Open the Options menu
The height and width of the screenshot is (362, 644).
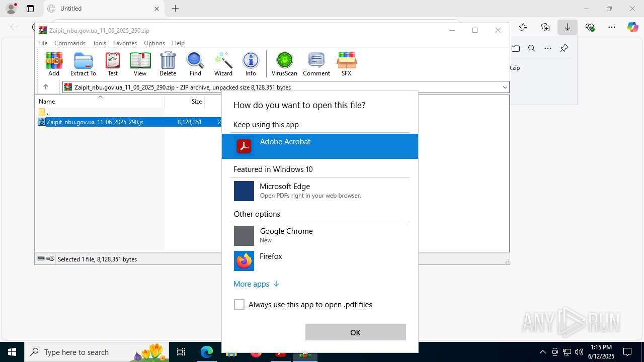(x=154, y=43)
